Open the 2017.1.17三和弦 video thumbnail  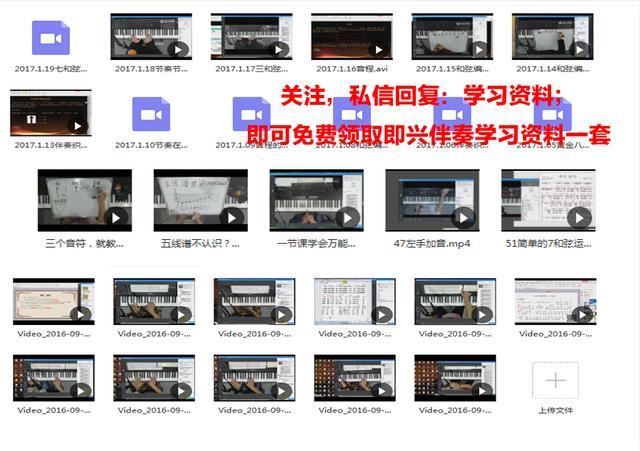tap(252, 37)
